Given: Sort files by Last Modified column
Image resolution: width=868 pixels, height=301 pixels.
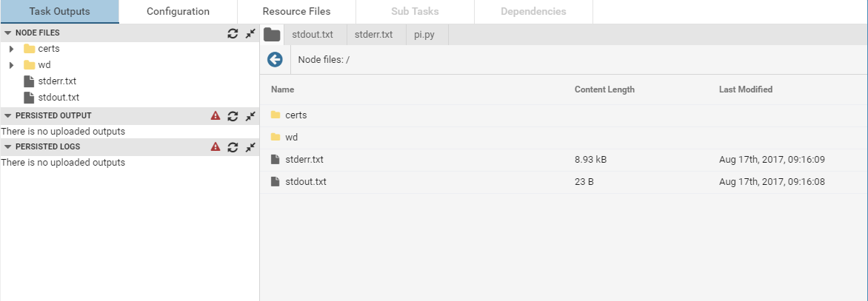Looking at the screenshot, I should [x=745, y=89].
